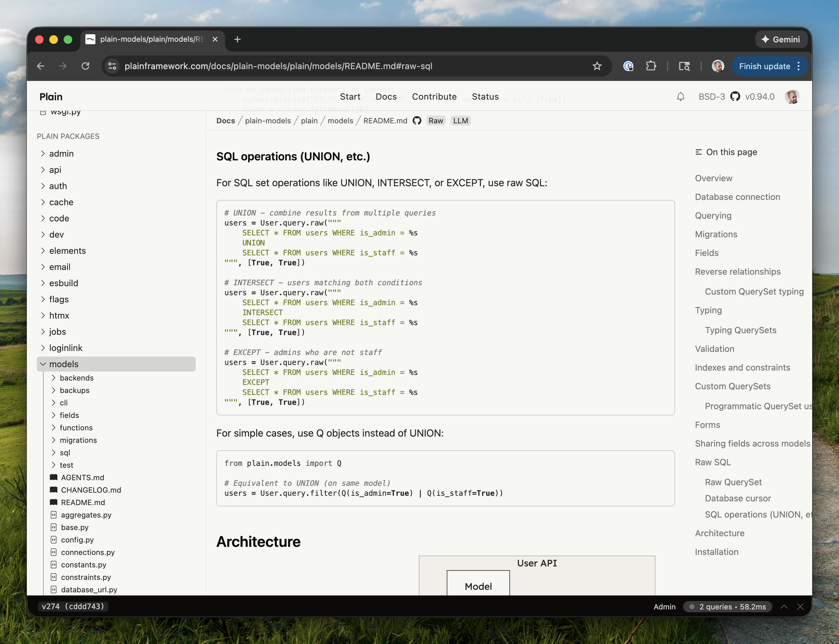Click the Raw button in the breadcrumbs
839x644 pixels.
tap(435, 121)
